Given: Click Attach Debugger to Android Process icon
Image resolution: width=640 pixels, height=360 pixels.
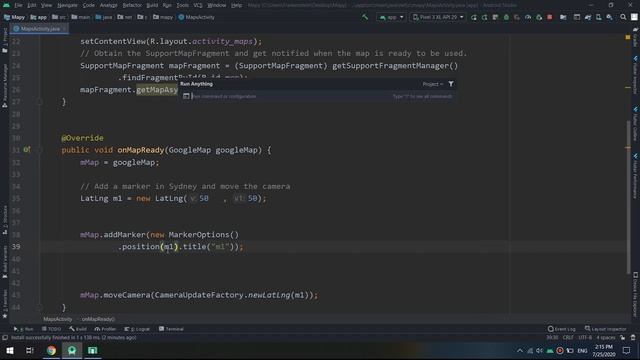Looking at the screenshot, I should [x=539, y=17].
